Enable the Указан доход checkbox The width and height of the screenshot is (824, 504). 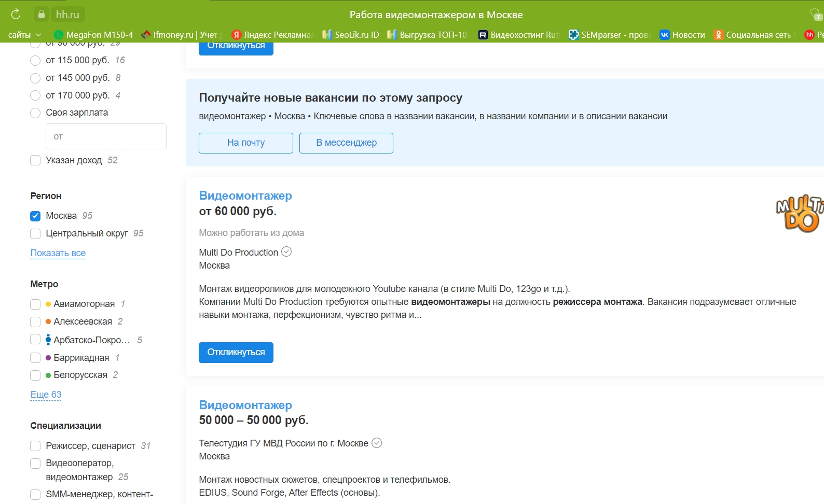[x=35, y=160]
